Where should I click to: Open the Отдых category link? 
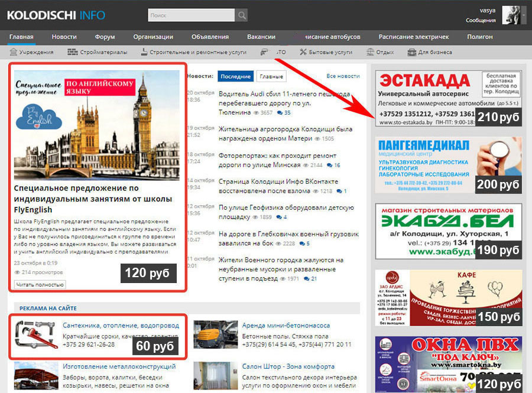pyautogui.click(x=385, y=52)
